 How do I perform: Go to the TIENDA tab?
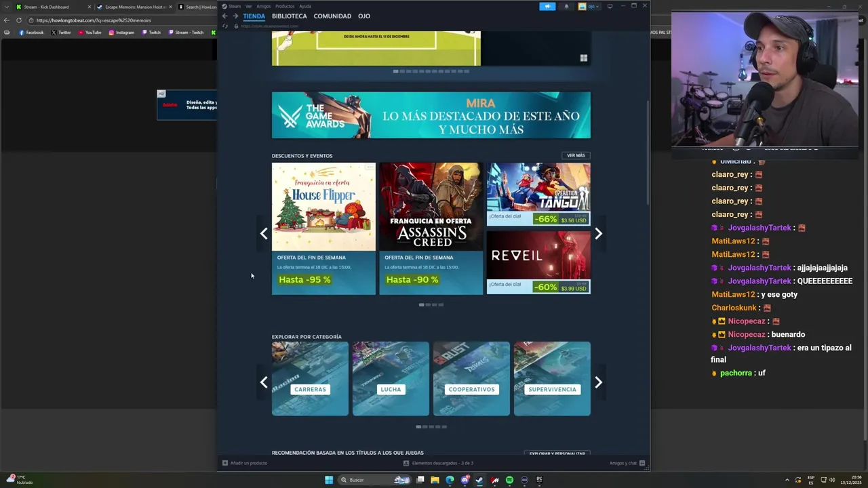tap(254, 16)
